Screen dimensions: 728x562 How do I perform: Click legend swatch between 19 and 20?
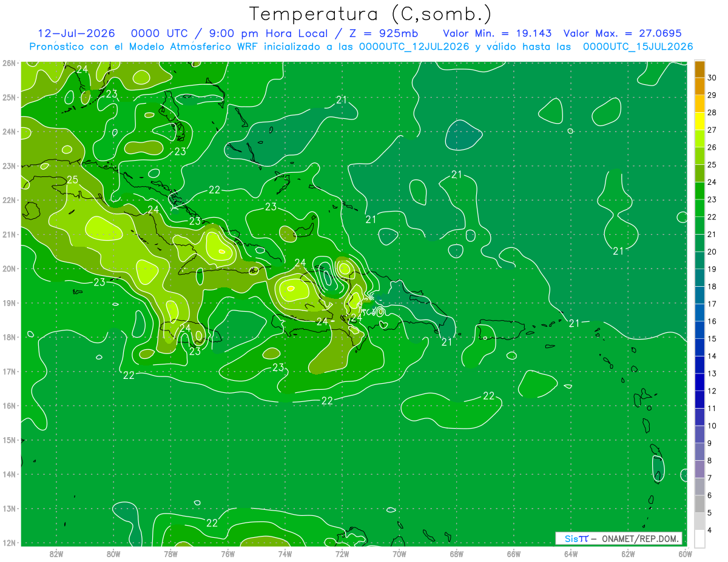click(x=699, y=261)
